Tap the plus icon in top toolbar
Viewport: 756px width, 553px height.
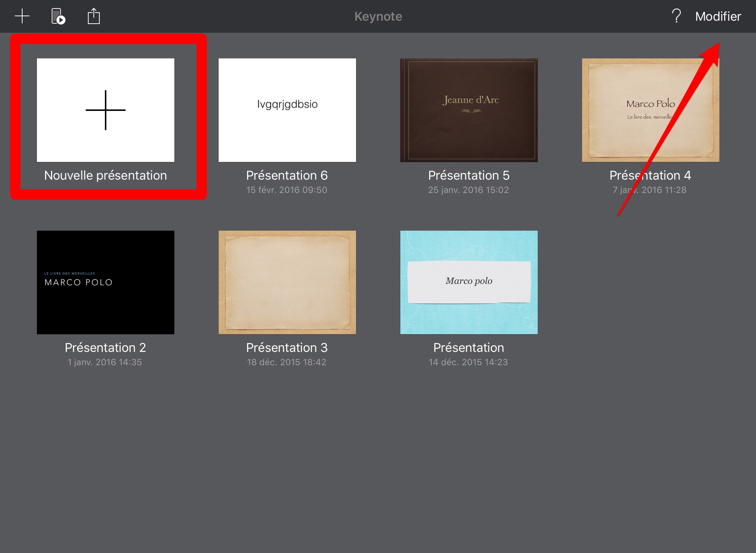click(x=22, y=16)
